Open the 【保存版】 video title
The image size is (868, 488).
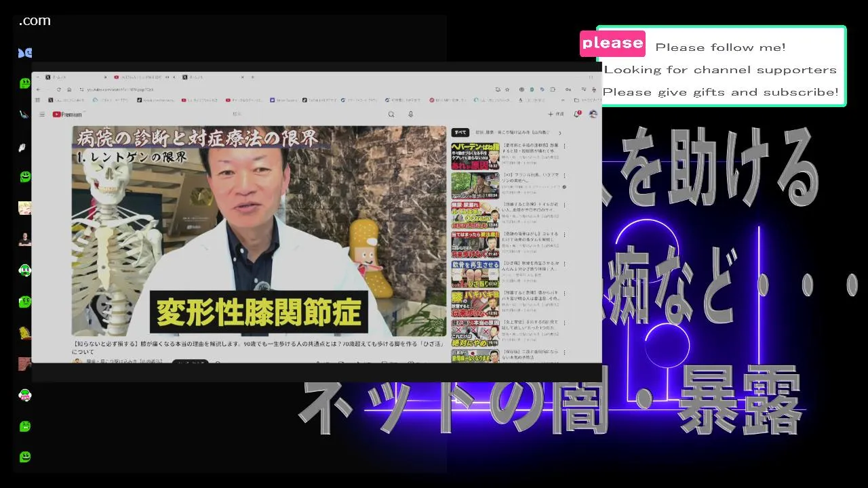[x=531, y=354]
